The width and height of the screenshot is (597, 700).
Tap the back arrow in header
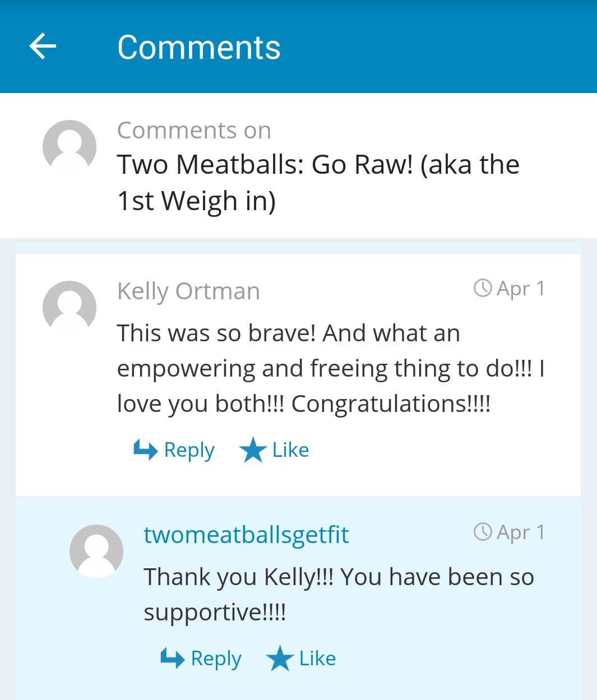[43, 47]
